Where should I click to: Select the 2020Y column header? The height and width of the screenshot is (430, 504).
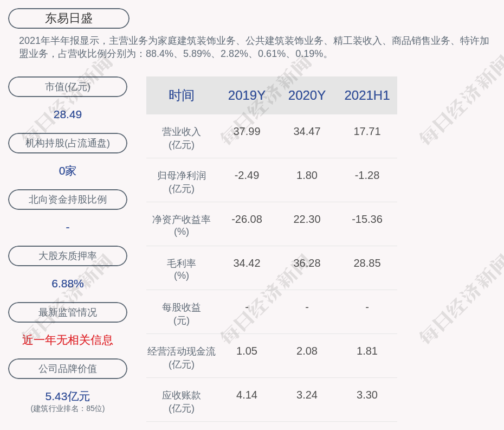pos(307,95)
